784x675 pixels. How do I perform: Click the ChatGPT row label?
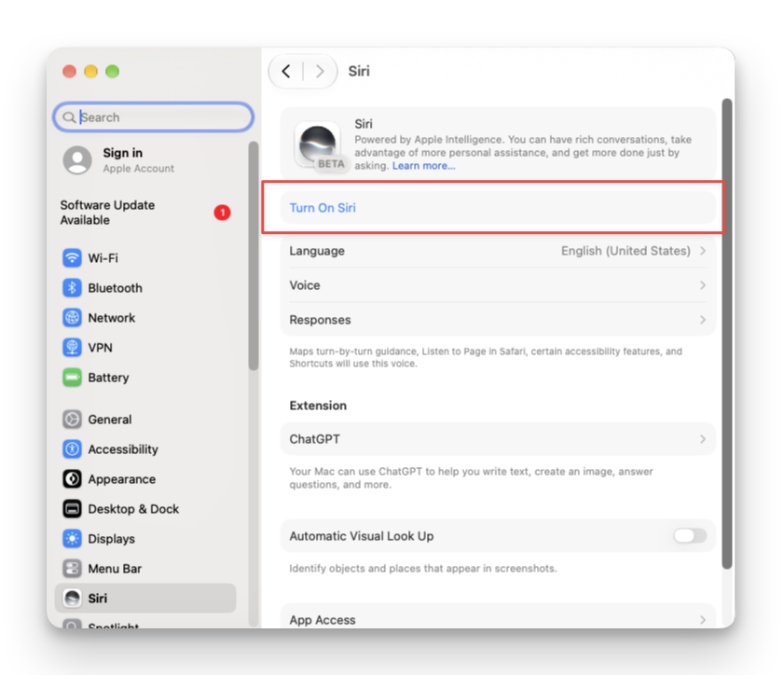pyautogui.click(x=314, y=439)
